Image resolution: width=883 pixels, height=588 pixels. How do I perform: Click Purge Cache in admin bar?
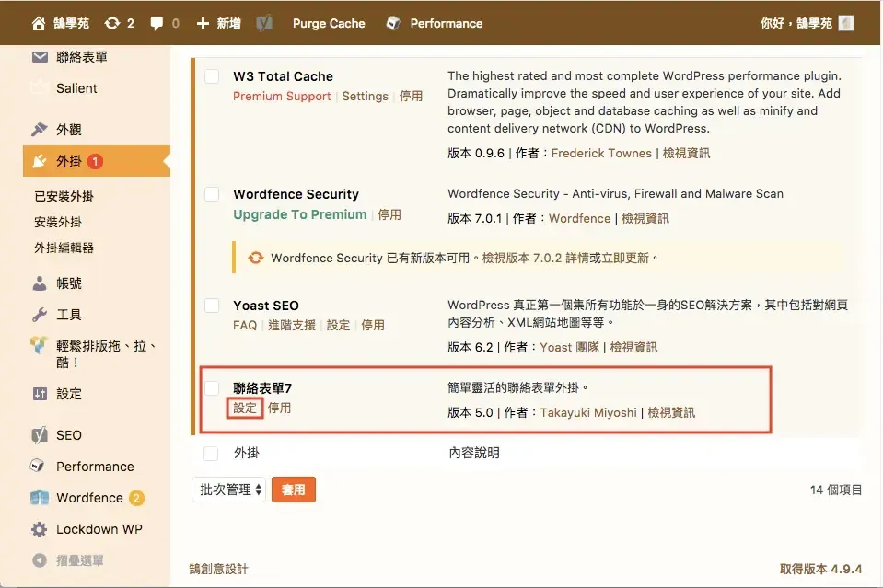[329, 24]
